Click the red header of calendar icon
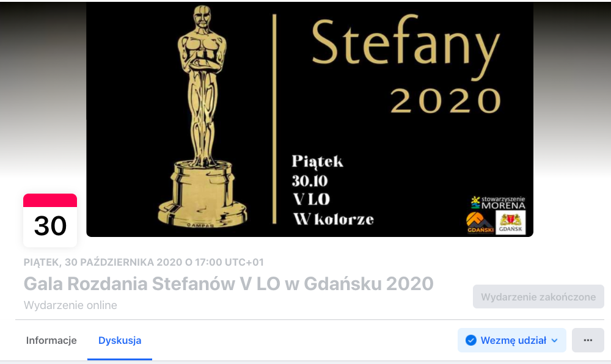This screenshot has height=364, width=611. (x=50, y=200)
